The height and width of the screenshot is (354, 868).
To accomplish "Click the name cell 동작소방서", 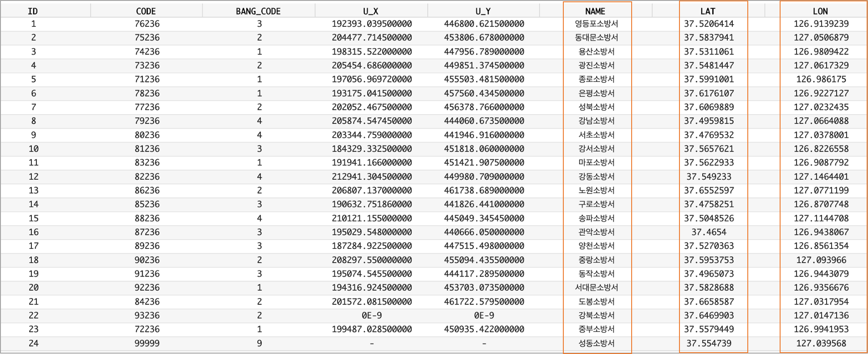I will tap(597, 273).
